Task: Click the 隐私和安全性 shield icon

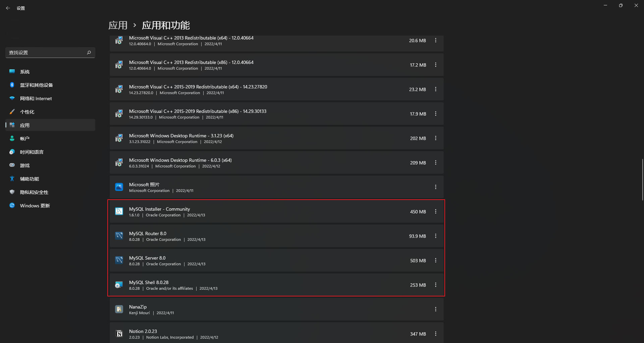Action: tap(12, 192)
